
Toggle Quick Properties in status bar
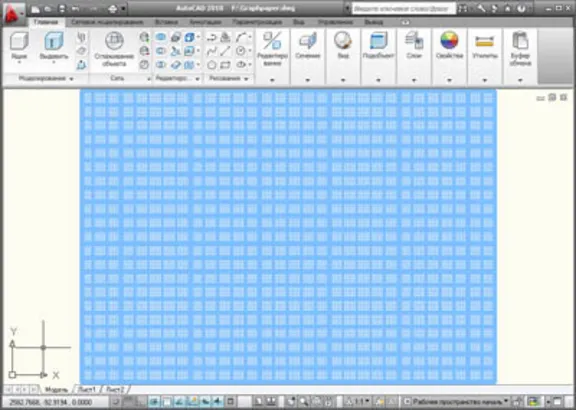coord(231,401)
